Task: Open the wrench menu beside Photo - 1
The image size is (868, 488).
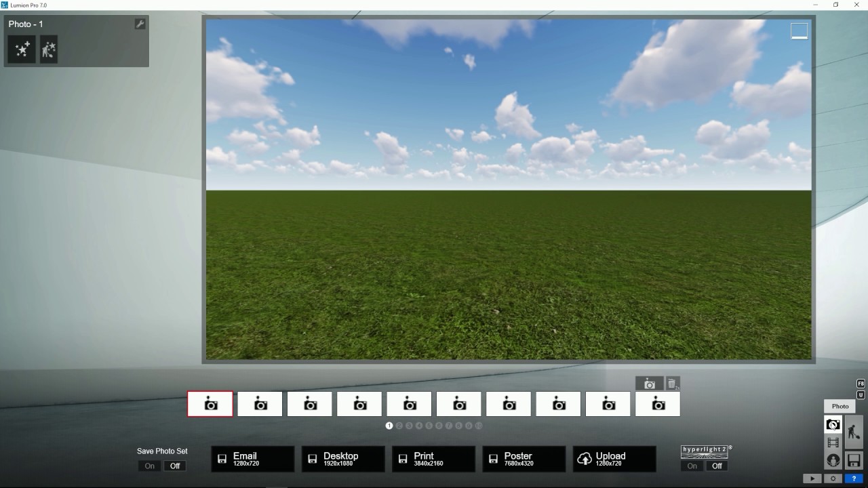Action: point(140,24)
